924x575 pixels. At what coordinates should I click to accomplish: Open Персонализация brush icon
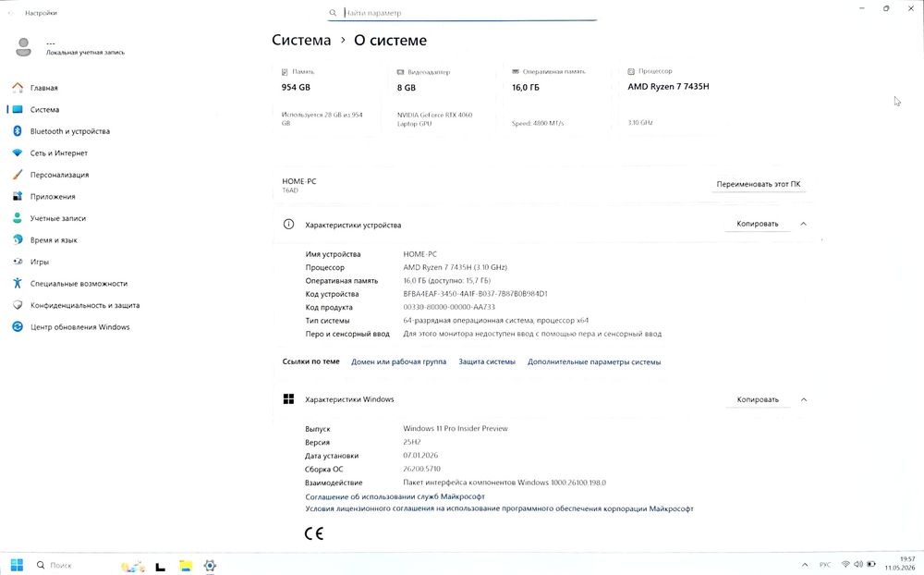(18, 175)
